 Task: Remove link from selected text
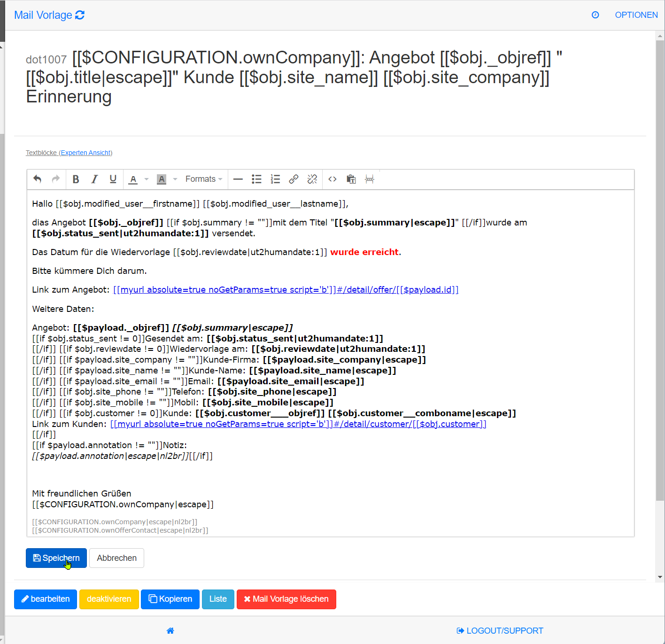click(312, 179)
